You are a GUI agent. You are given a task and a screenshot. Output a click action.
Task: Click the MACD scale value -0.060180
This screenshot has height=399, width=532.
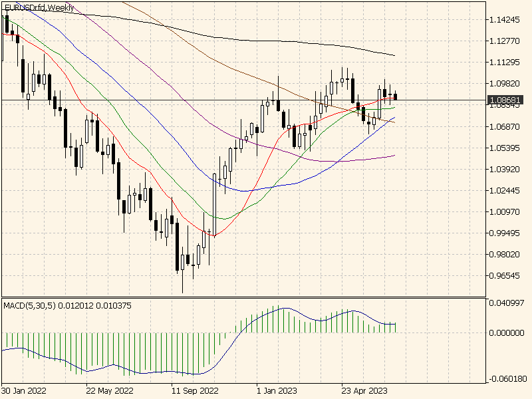pos(508,378)
